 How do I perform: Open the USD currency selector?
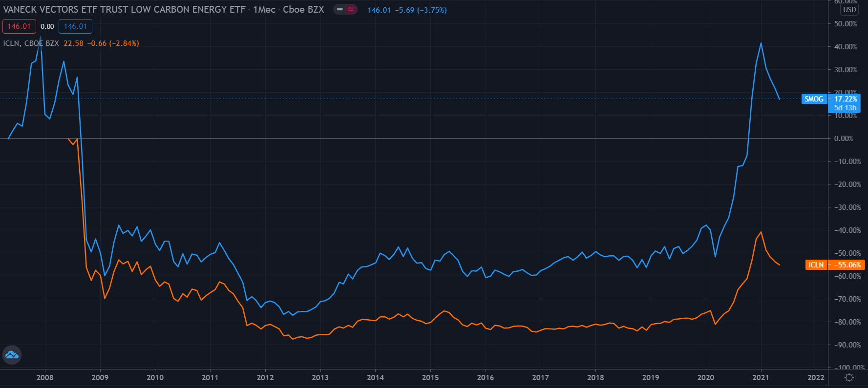pos(849,10)
